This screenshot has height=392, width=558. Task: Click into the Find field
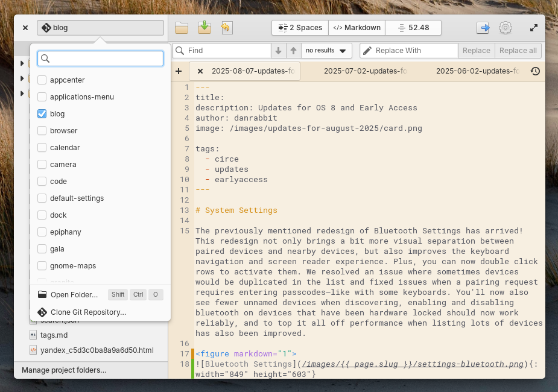click(x=222, y=51)
